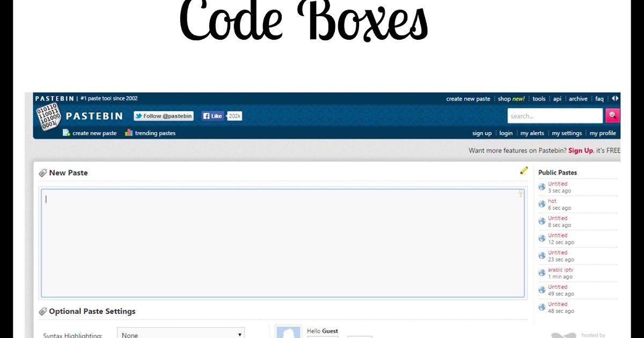Click the guest avatar thumbnail beside Hello Guest
The width and height of the screenshot is (644, 338).
pyautogui.click(x=288, y=332)
